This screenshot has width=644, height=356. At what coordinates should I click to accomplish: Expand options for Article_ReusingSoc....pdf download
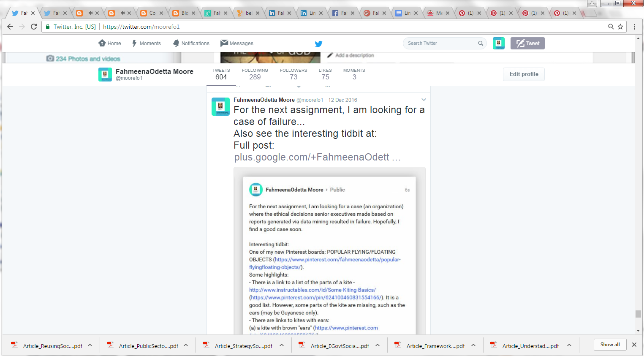[x=90, y=345]
